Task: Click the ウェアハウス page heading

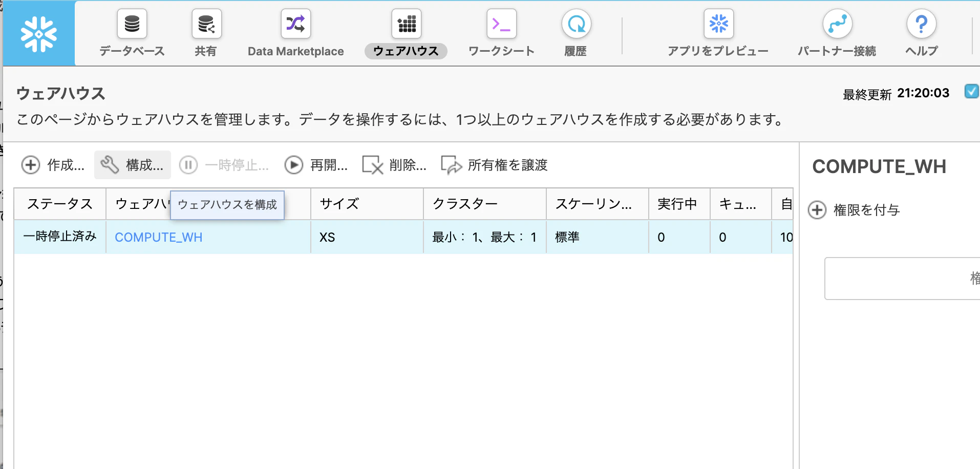Action: [x=61, y=93]
